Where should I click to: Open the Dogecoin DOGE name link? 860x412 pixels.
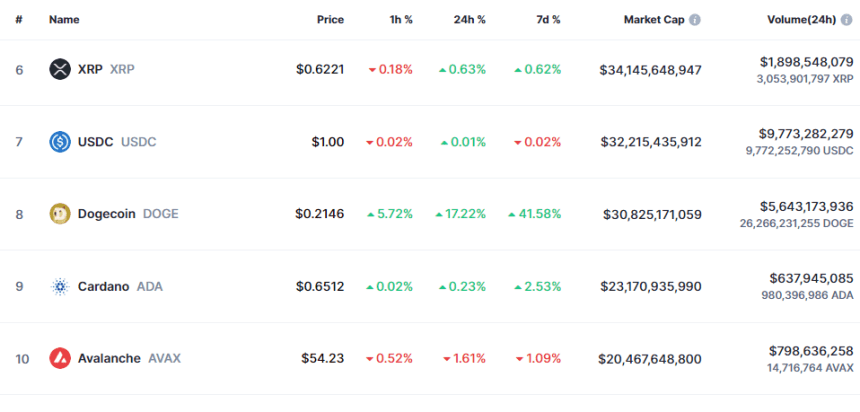click(128, 214)
